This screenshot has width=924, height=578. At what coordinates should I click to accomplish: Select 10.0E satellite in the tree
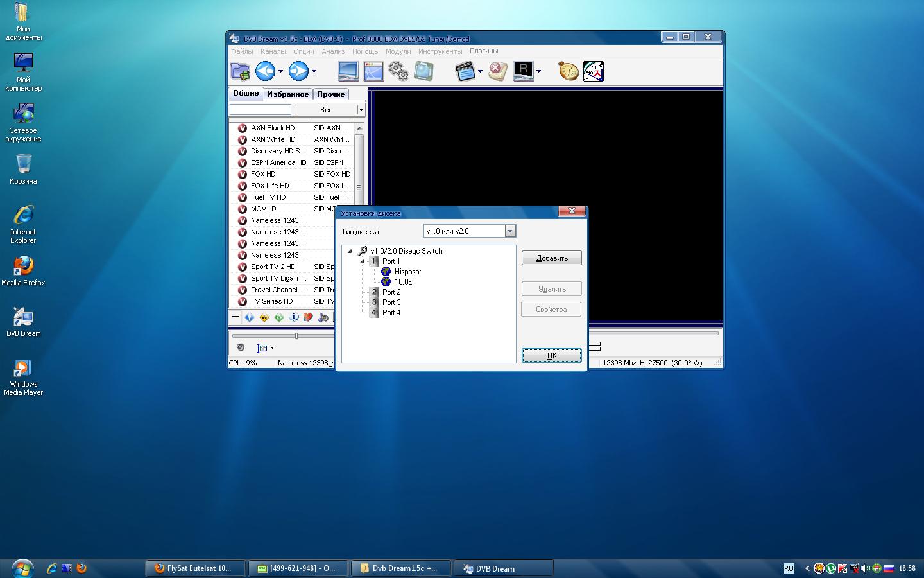pyautogui.click(x=403, y=282)
